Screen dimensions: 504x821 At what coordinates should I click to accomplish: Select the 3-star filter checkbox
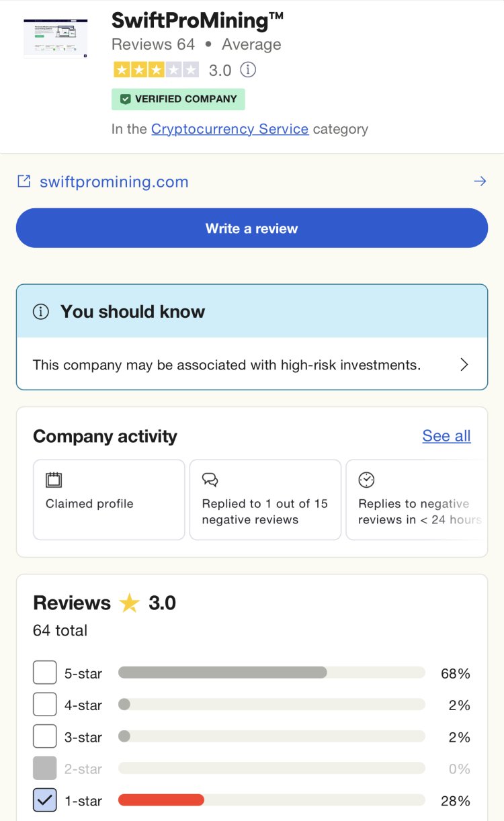pyautogui.click(x=44, y=736)
